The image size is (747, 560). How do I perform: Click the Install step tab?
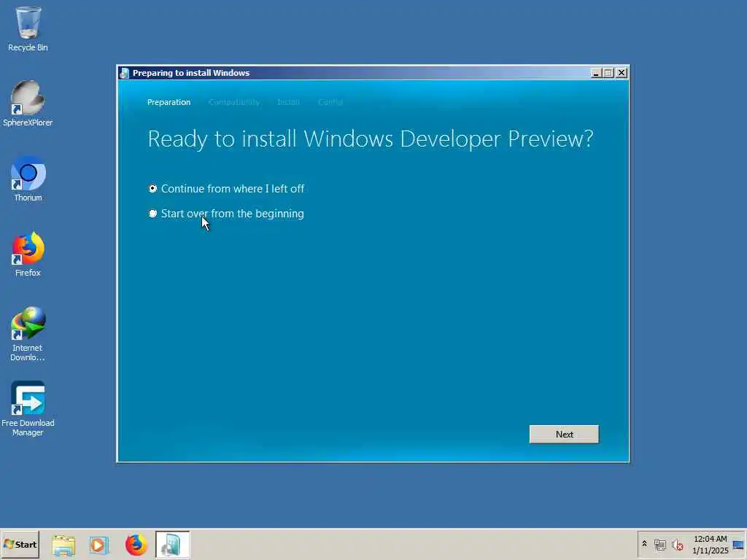pyautogui.click(x=288, y=102)
